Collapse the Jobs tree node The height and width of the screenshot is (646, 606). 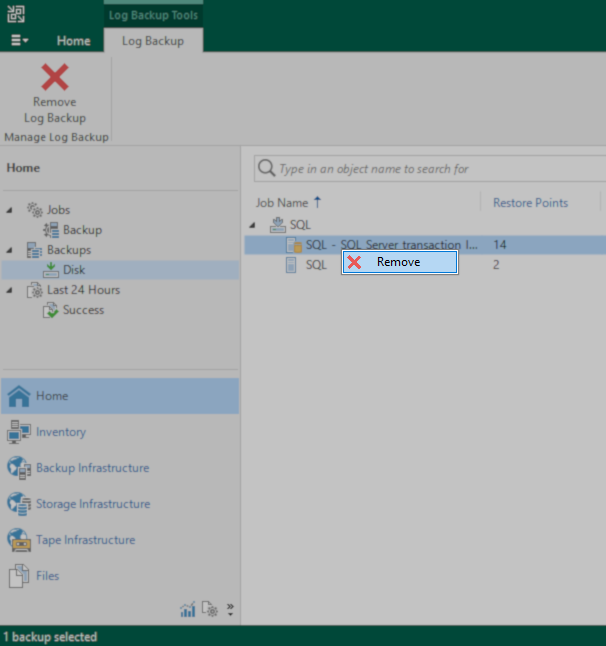click(9, 210)
